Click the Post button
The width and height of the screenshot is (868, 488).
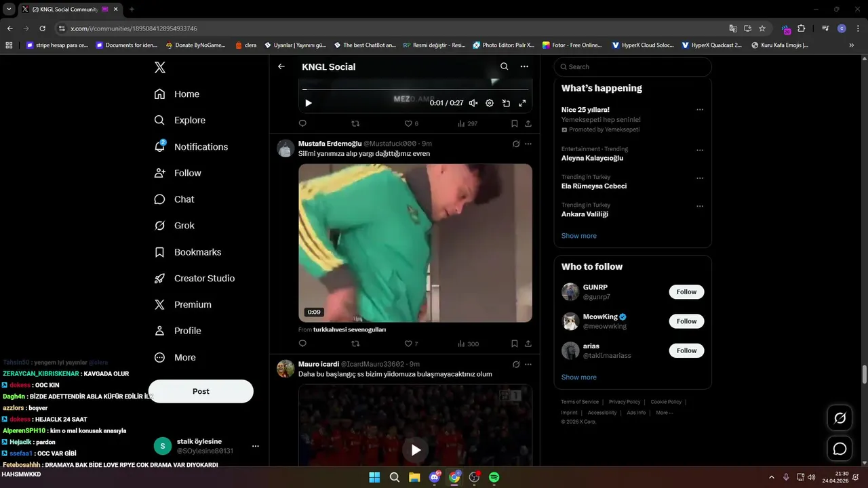pos(201,391)
